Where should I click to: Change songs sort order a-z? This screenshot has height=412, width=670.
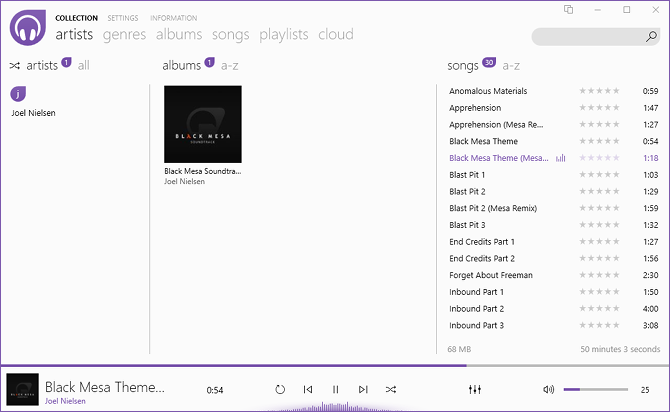pos(511,65)
